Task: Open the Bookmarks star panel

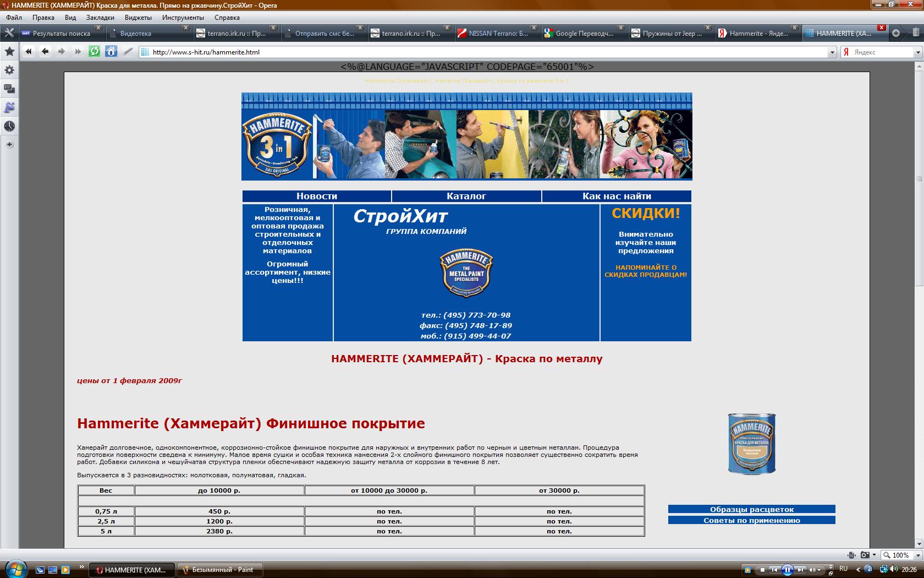Action: pyautogui.click(x=9, y=52)
